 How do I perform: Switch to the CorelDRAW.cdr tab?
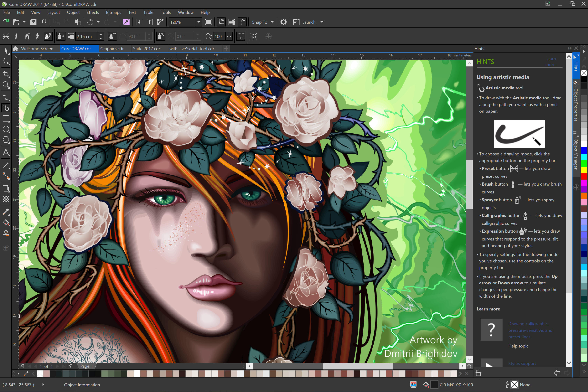point(76,49)
